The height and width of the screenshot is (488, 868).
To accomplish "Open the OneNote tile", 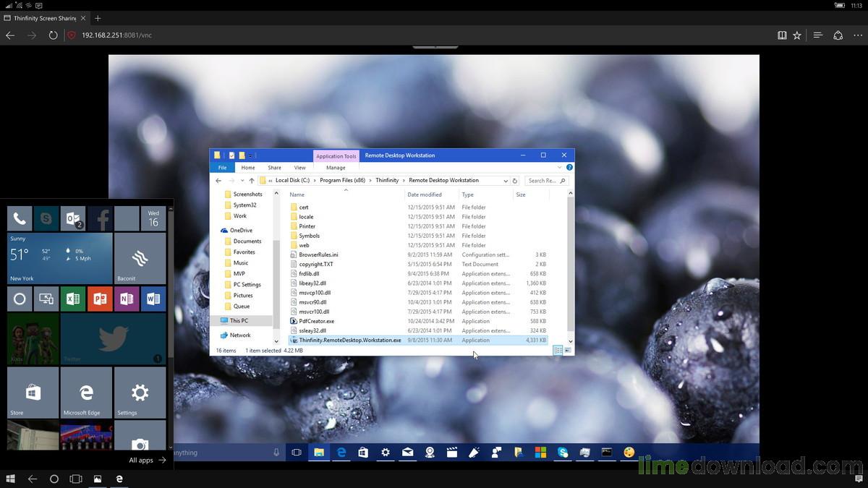I will point(126,299).
